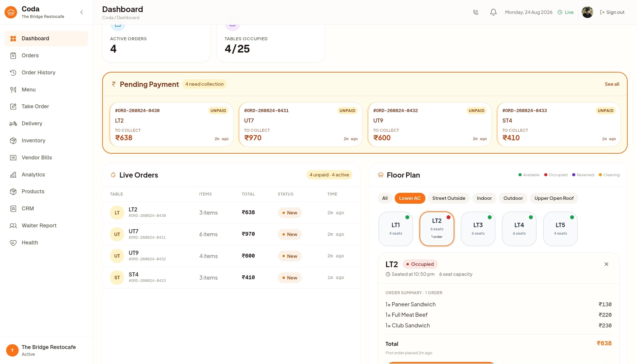Close the LT2 table detail panel
Image resolution: width=637 pixels, height=364 pixels.
(606, 264)
